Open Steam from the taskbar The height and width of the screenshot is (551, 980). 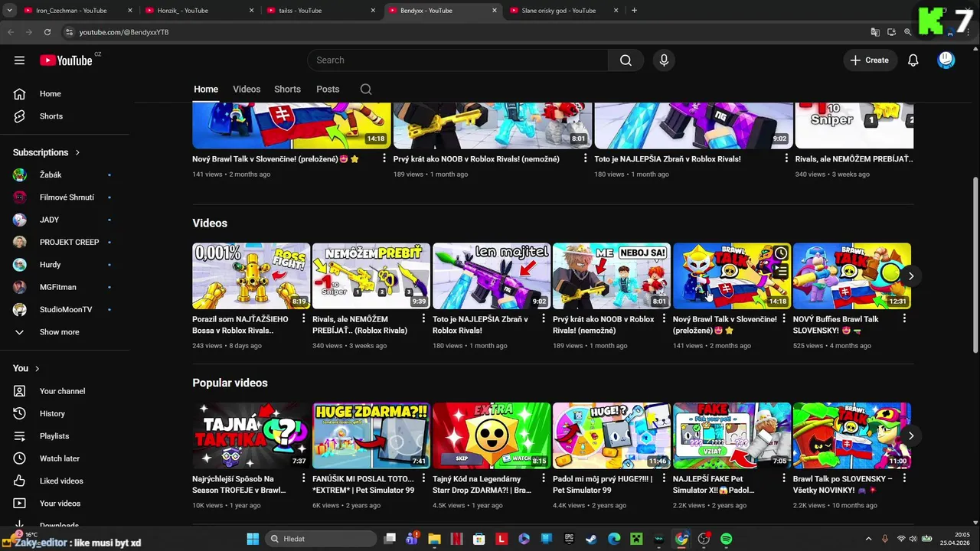[591, 539]
